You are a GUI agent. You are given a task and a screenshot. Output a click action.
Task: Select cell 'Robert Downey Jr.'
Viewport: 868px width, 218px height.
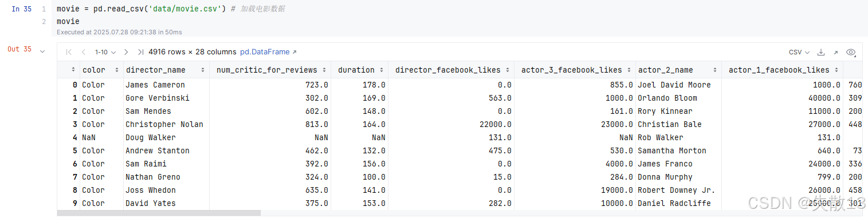[677, 190]
